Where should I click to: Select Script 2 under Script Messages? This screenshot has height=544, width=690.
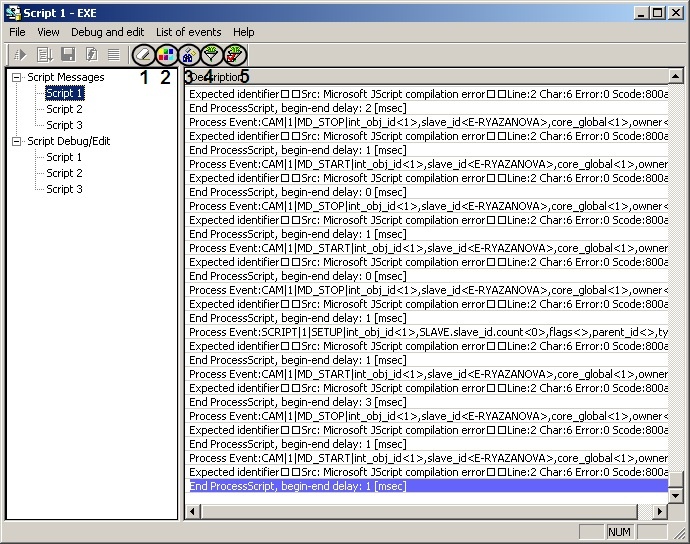(64, 109)
